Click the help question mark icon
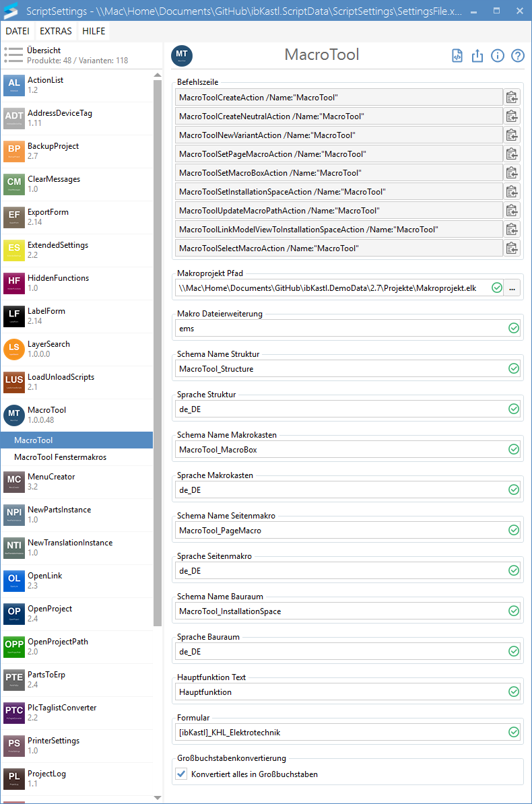 pos(517,56)
